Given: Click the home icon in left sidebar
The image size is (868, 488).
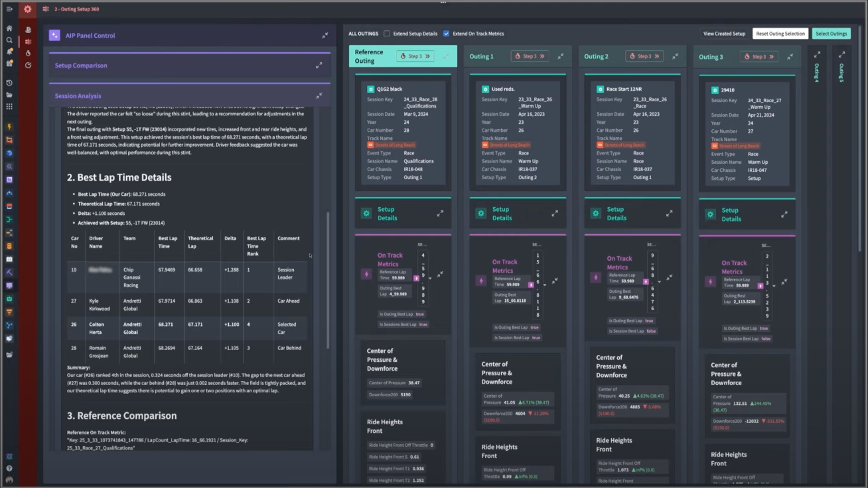Looking at the screenshot, I should [x=9, y=28].
